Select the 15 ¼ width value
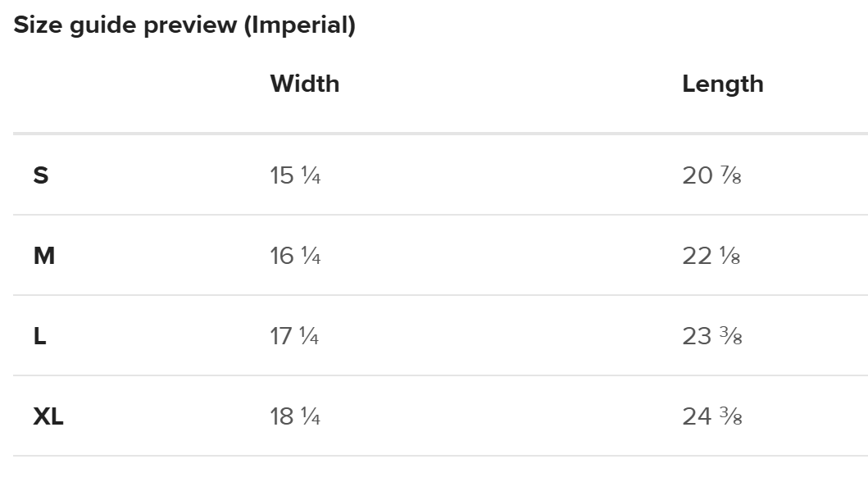The image size is (868, 491). pyautogui.click(x=295, y=175)
